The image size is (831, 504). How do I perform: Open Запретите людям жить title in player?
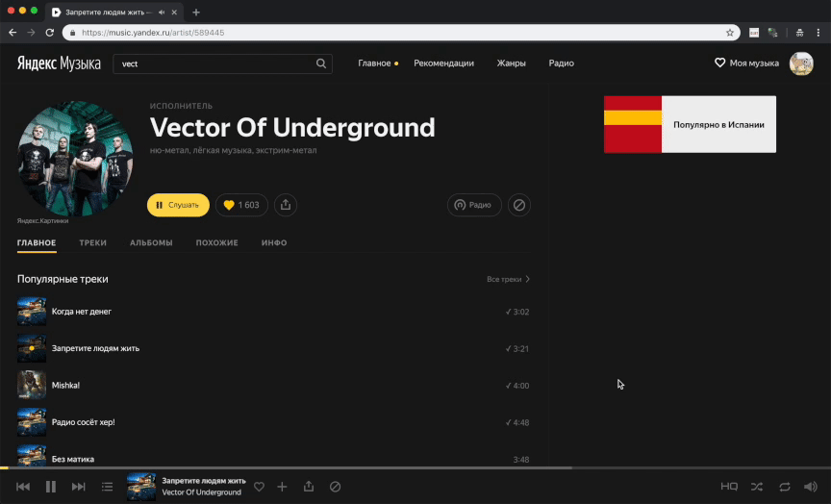(x=204, y=481)
